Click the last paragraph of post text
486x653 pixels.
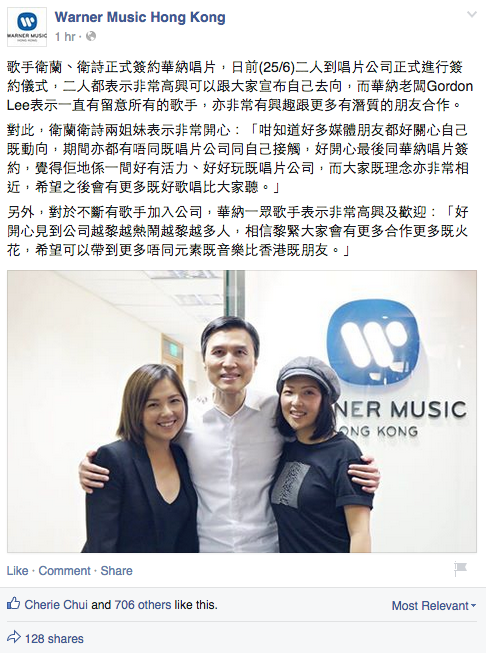238,231
